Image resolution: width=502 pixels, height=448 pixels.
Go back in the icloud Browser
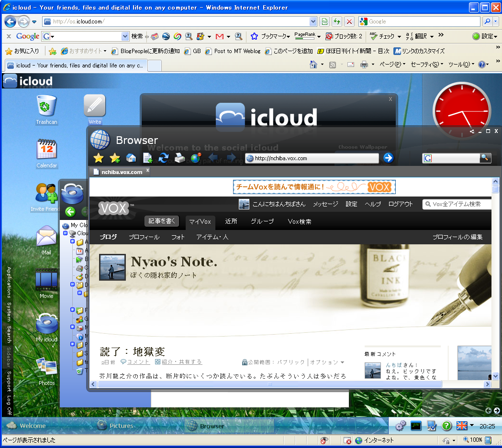pyautogui.click(x=213, y=158)
